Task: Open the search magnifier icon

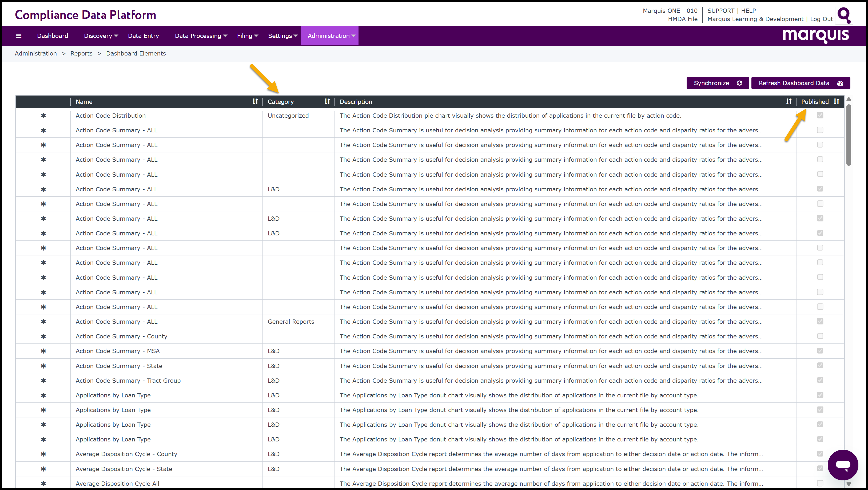Action: point(844,15)
